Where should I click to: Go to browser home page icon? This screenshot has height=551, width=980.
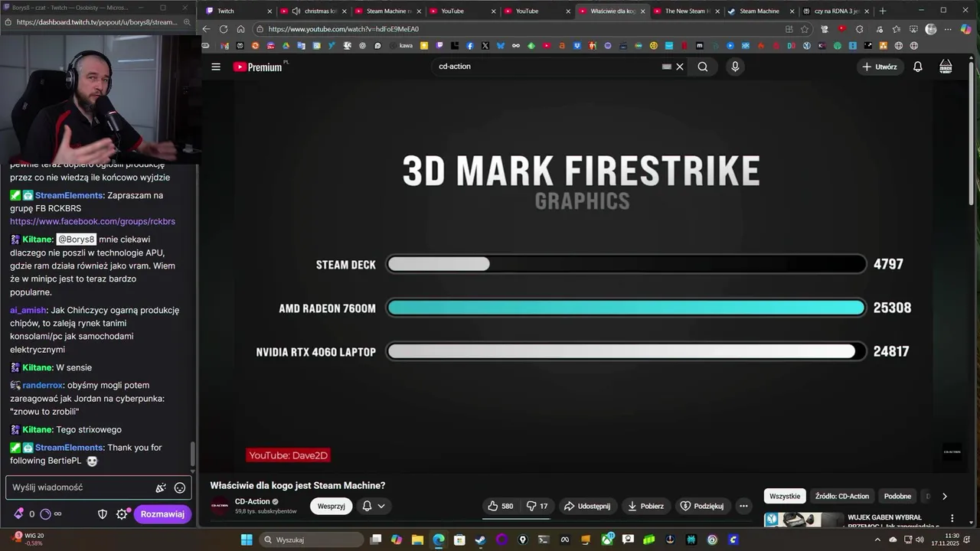pos(241,29)
